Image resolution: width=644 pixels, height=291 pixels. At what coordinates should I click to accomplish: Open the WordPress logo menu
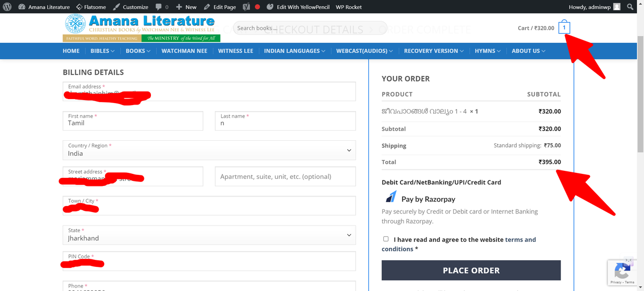coord(8,7)
